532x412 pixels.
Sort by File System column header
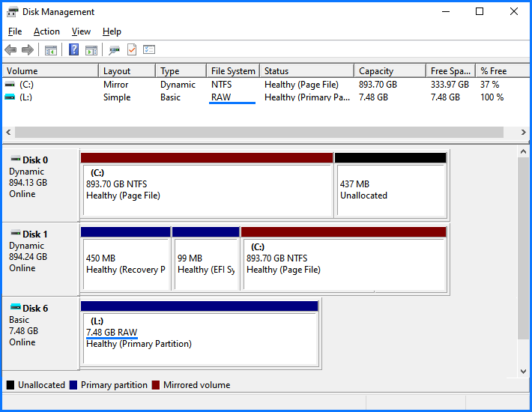(x=233, y=71)
